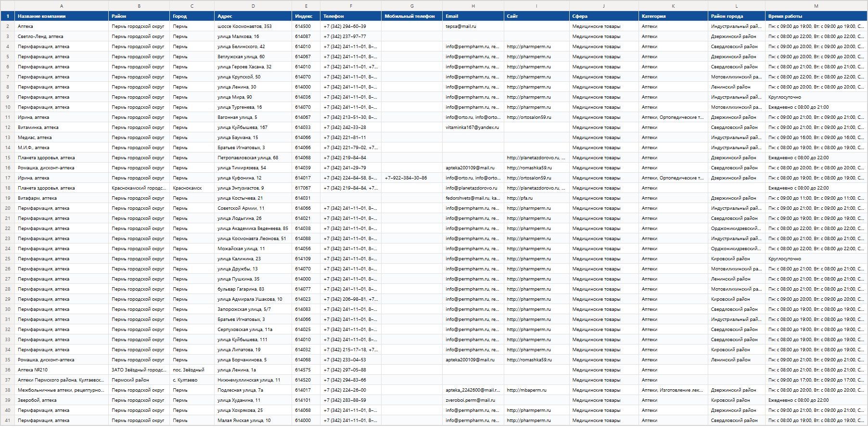This screenshot has width=868, height=434.
Task: Select column H header
Action: pos(473,6)
